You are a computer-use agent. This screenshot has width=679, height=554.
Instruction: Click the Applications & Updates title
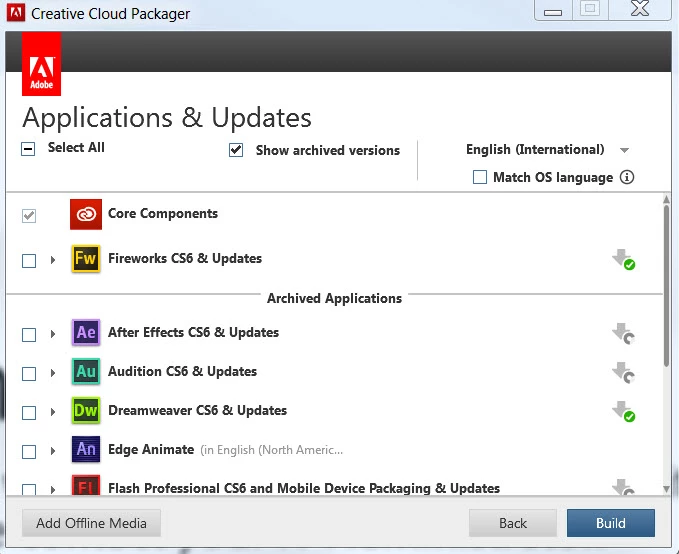167,118
